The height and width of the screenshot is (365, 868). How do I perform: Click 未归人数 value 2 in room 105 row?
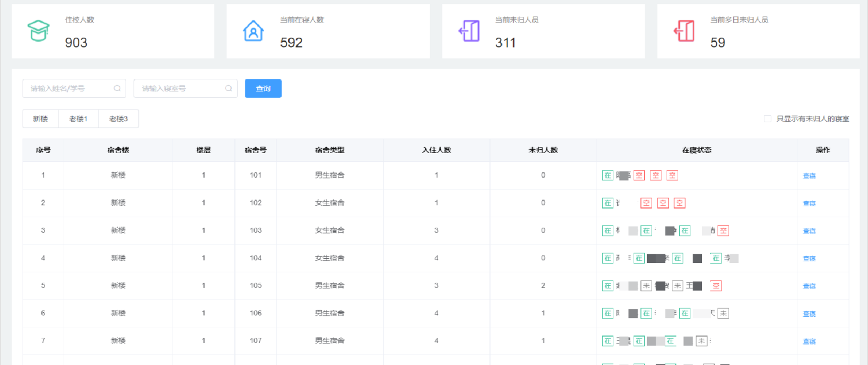click(x=543, y=286)
